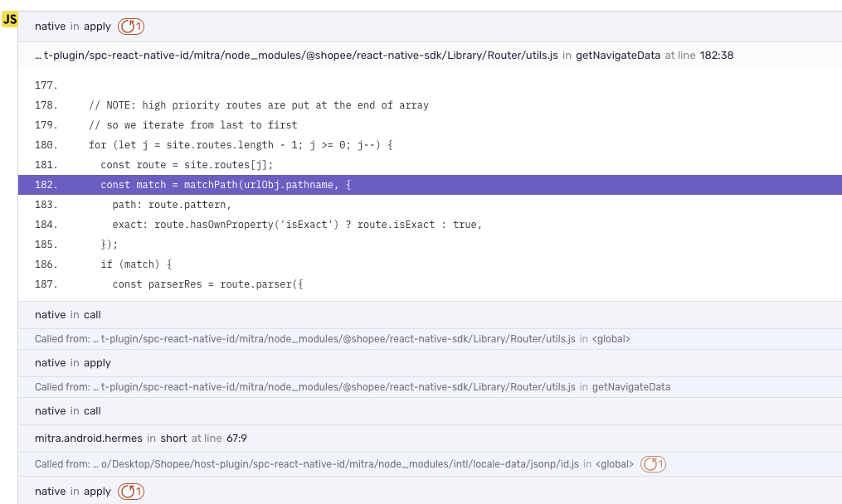Click utils.js path in getNavigateData "Called from" row
This screenshot has height=504, width=842.
pyautogui.click(x=332, y=387)
